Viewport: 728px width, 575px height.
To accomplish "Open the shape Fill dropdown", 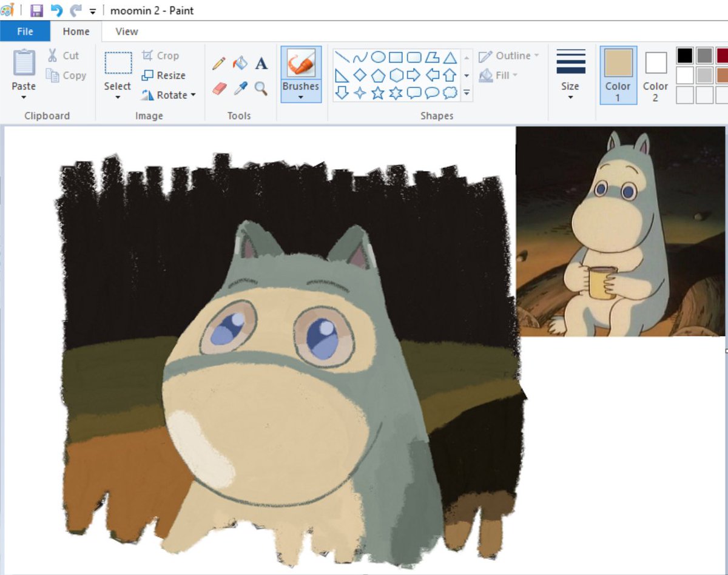I will tap(499, 75).
